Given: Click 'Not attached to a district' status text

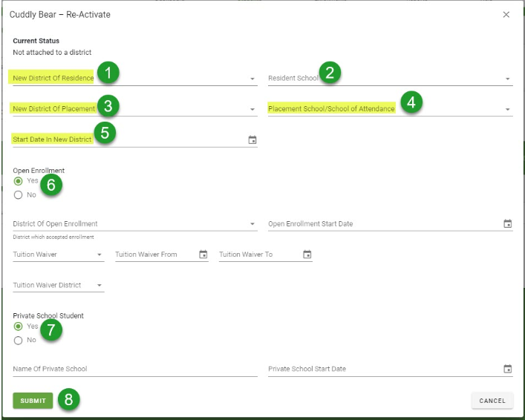Looking at the screenshot, I should click(52, 52).
